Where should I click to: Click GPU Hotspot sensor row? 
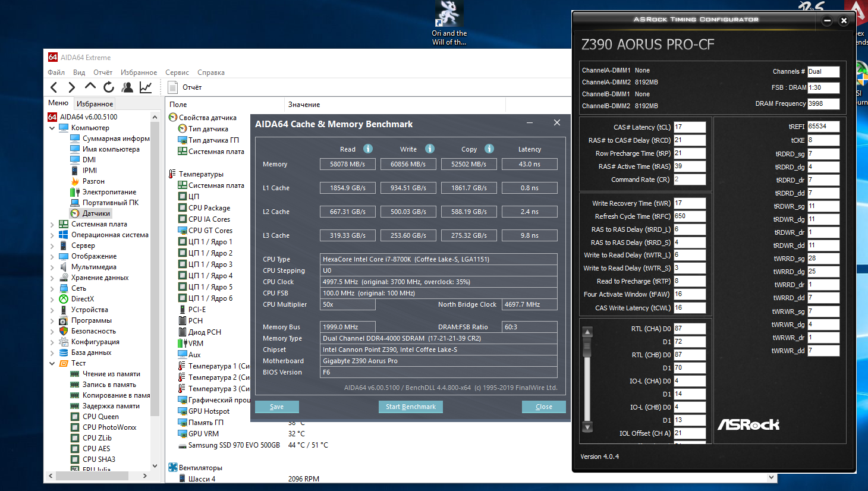209,411
